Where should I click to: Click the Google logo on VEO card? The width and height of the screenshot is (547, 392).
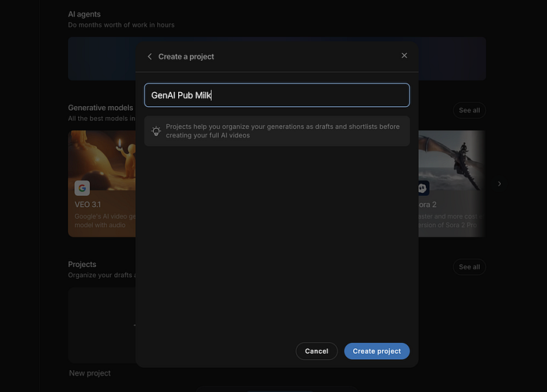click(x=82, y=187)
